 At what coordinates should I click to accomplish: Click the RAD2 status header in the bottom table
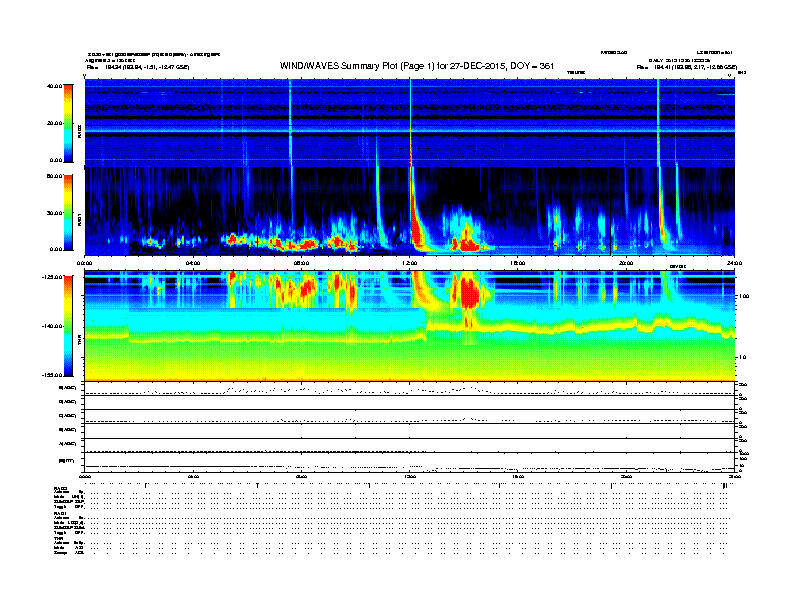(61, 488)
